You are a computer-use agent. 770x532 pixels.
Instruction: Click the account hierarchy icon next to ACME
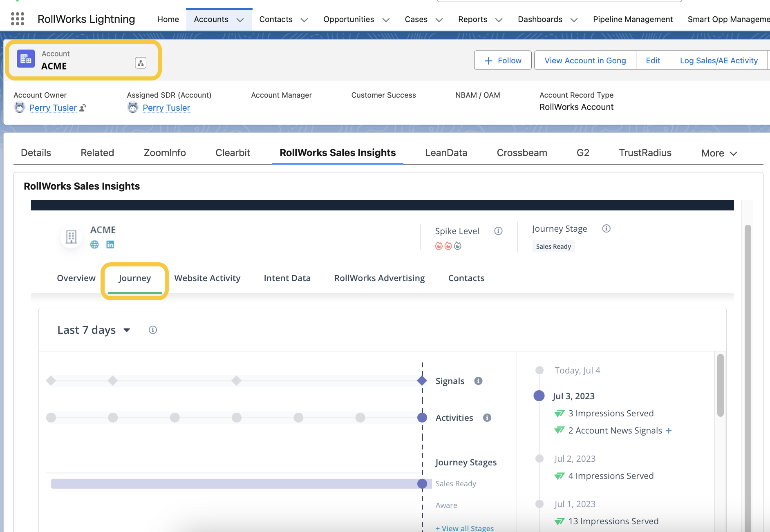[x=141, y=63]
